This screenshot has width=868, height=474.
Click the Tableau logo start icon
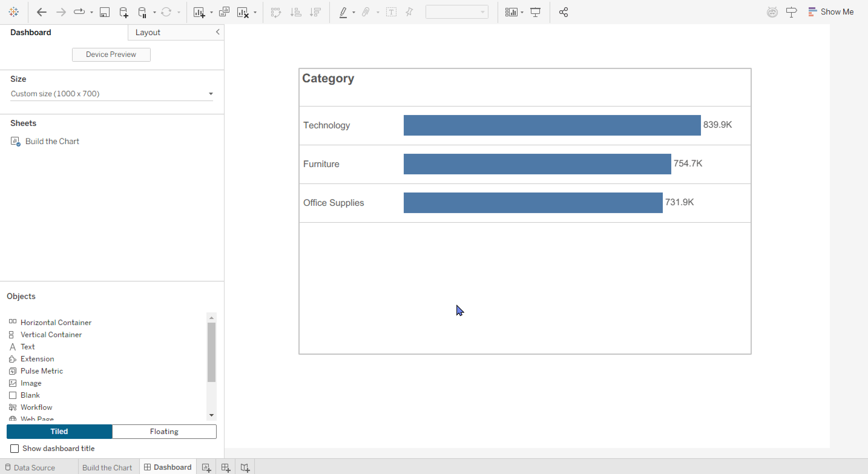tap(14, 12)
